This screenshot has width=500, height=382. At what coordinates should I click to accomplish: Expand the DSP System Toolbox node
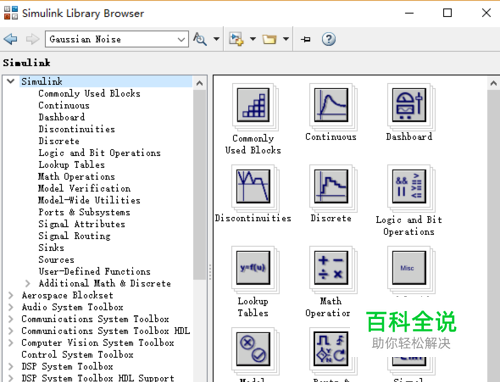pyautogui.click(x=11, y=366)
